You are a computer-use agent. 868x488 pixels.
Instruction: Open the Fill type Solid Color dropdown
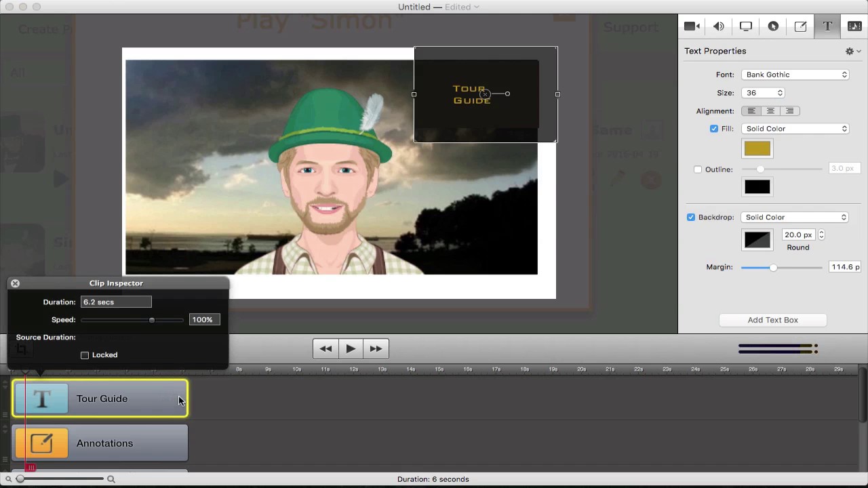tap(795, 129)
